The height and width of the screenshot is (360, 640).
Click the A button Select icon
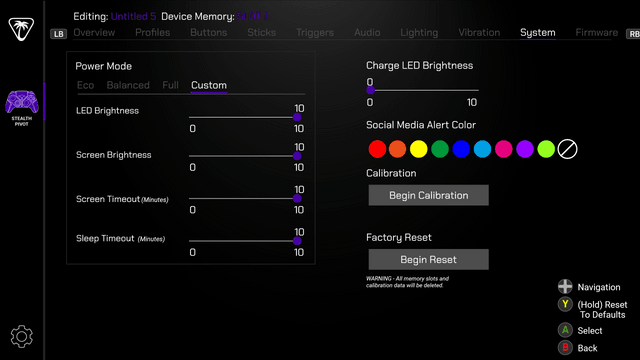(x=565, y=330)
